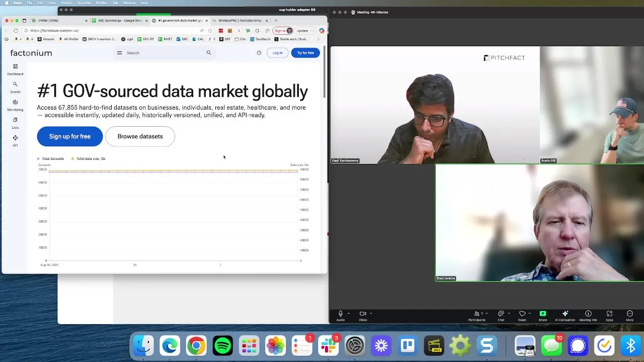The height and width of the screenshot is (362, 644).
Task: Click the green Share button in Zoom
Action: pyautogui.click(x=543, y=315)
